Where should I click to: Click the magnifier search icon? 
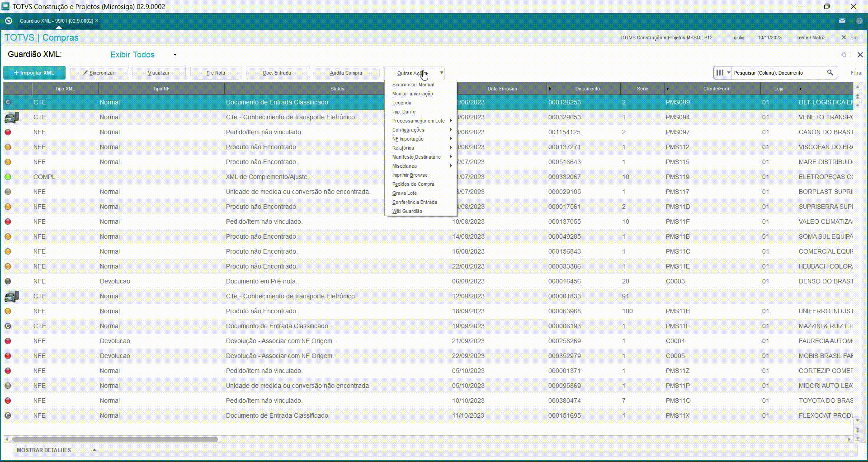(830, 73)
